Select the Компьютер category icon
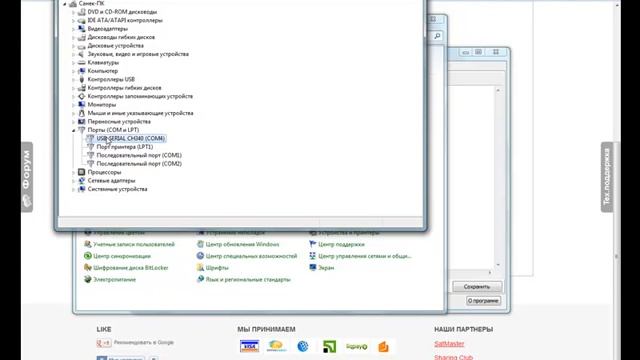 [x=82, y=71]
